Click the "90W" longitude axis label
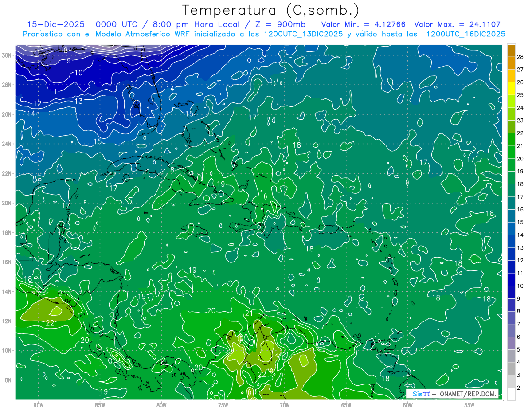 click(38, 405)
